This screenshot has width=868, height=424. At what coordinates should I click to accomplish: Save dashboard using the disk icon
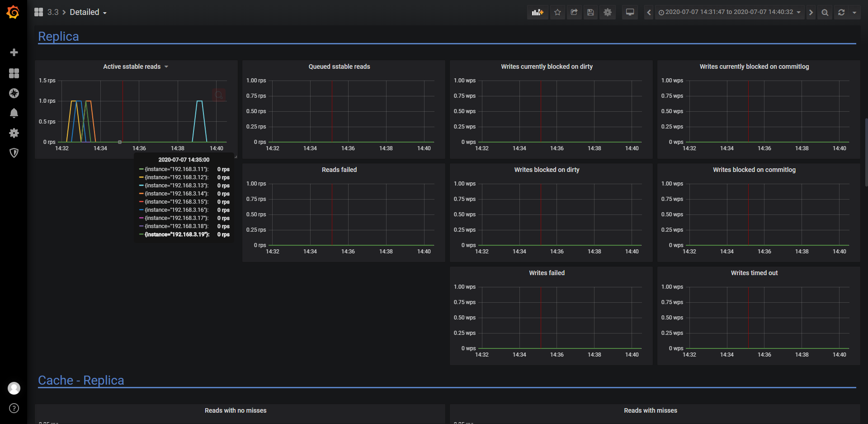pyautogui.click(x=590, y=12)
